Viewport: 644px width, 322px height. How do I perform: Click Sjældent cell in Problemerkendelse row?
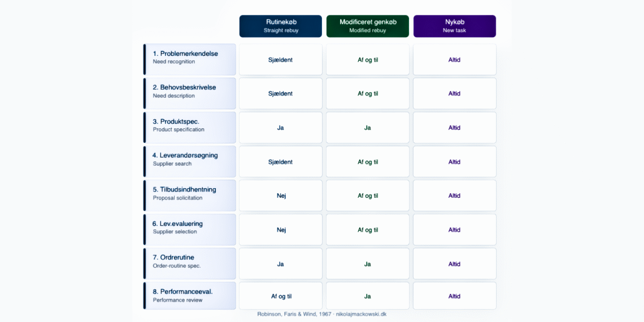point(281,59)
